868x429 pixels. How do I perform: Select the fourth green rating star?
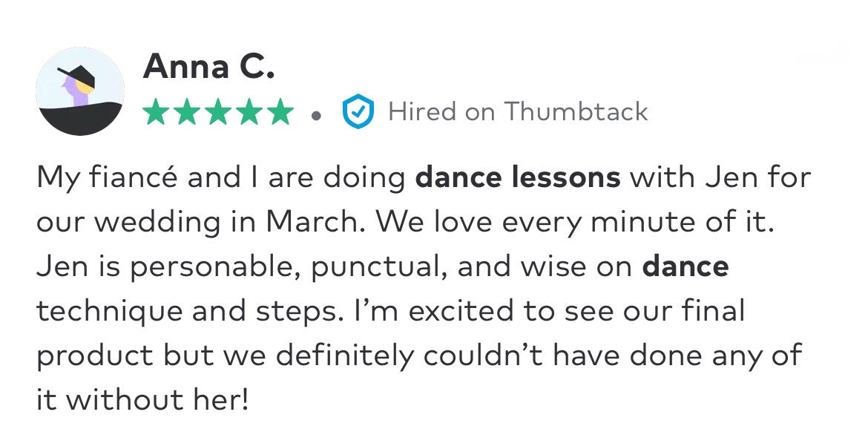pyautogui.click(x=250, y=112)
